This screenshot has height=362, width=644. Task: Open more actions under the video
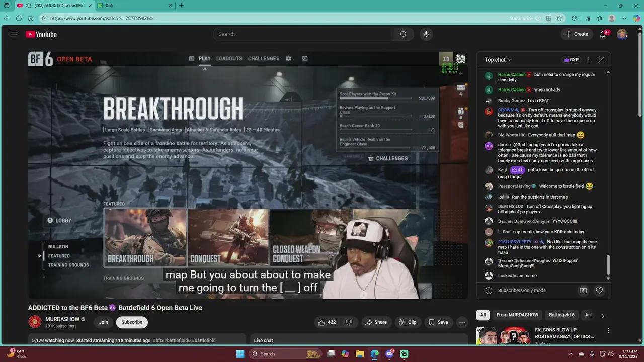tap(462, 322)
